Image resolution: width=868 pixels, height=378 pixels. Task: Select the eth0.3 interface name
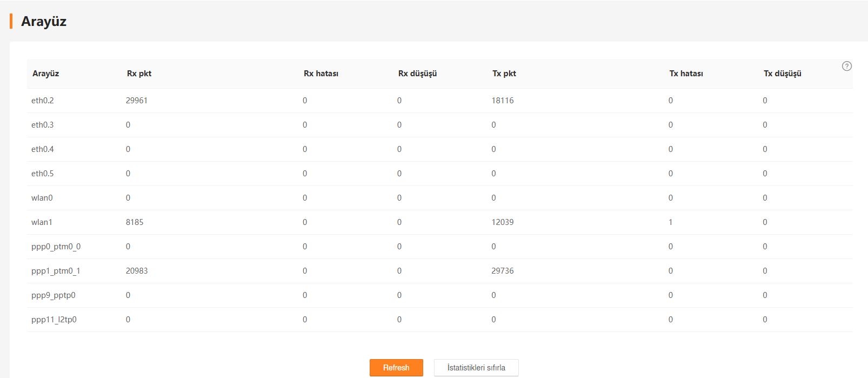(x=43, y=125)
